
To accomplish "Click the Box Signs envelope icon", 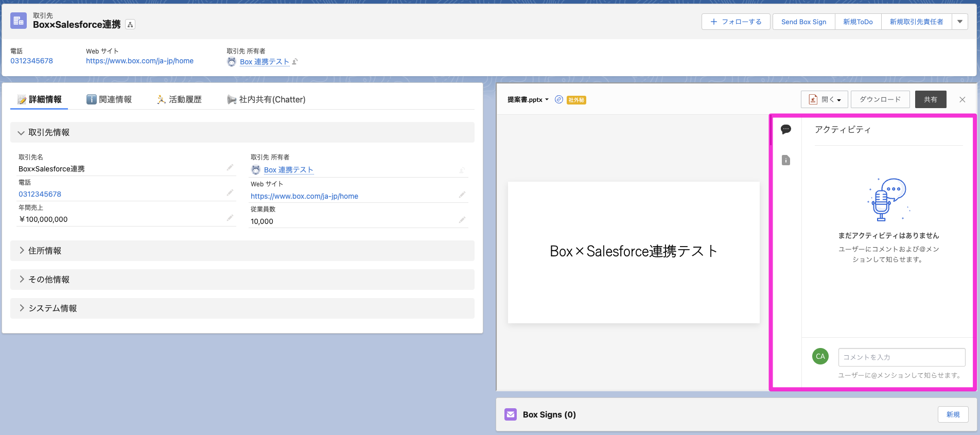I will pyautogui.click(x=511, y=414).
